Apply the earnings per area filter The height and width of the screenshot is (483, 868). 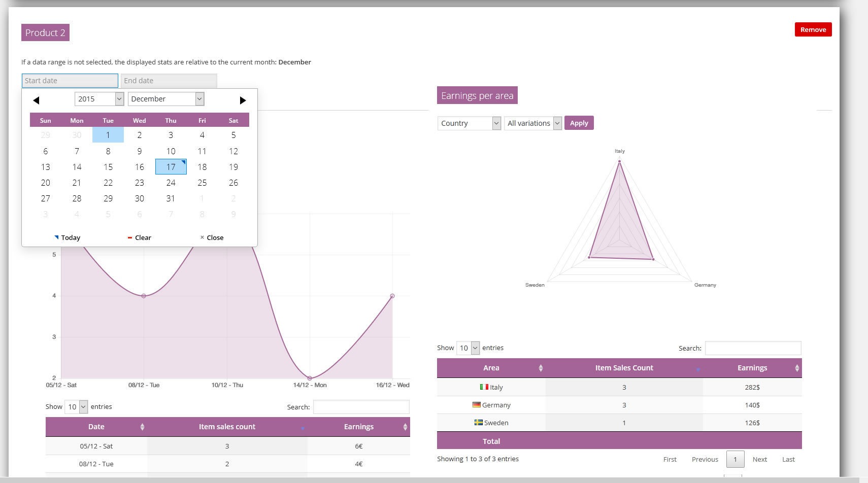pos(579,123)
